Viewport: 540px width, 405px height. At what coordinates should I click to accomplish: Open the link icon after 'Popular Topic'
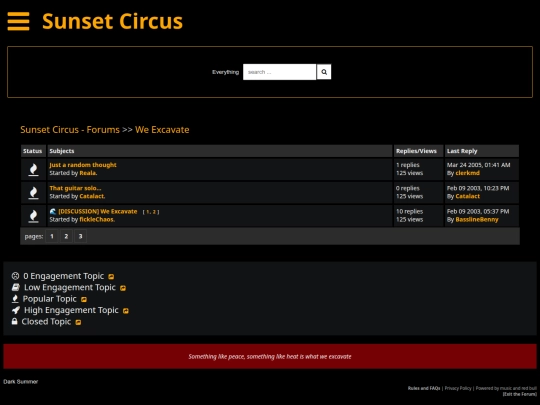[84, 299]
